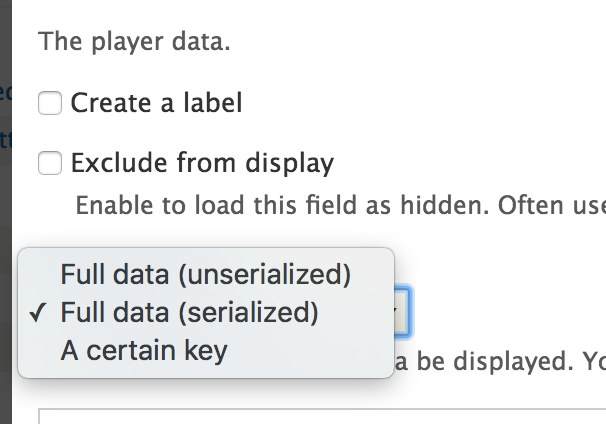Pick the A certain key option

pos(144,351)
